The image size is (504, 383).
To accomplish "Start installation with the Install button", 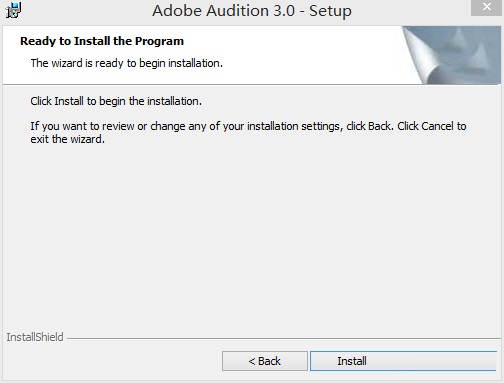I will click(403, 361).
